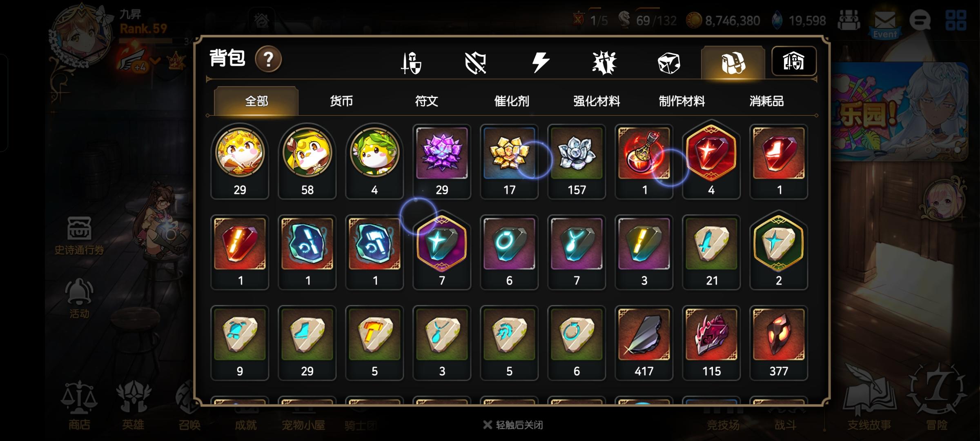This screenshot has width=980, height=441.
Task: Select the red potion flask item
Action: 644,162
